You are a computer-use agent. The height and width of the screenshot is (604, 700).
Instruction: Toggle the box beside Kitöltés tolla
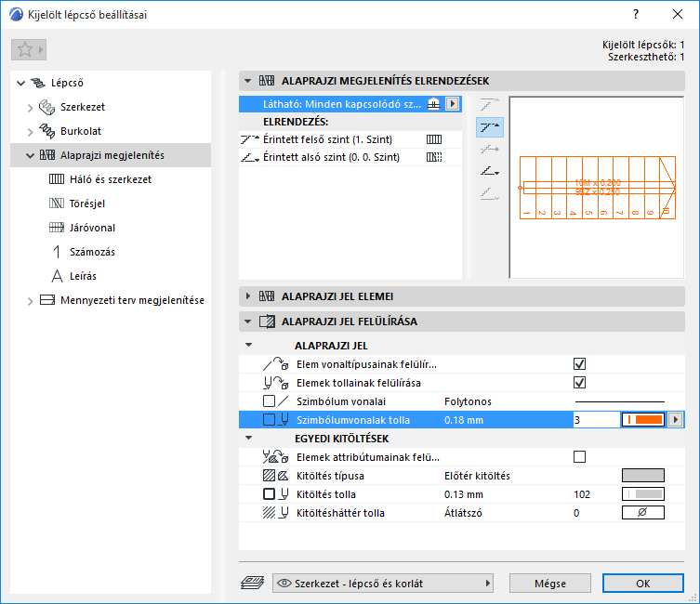click(x=269, y=494)
